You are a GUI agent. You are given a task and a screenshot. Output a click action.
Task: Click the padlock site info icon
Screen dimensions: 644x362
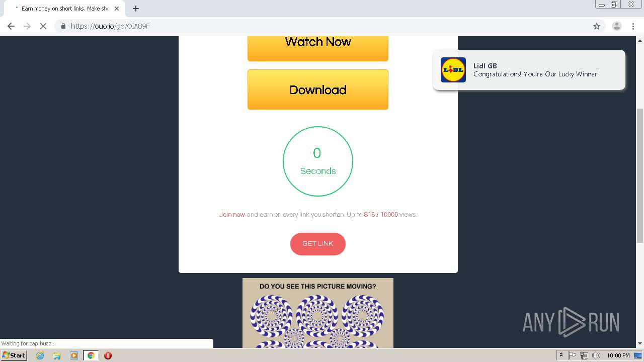[63, 26]
